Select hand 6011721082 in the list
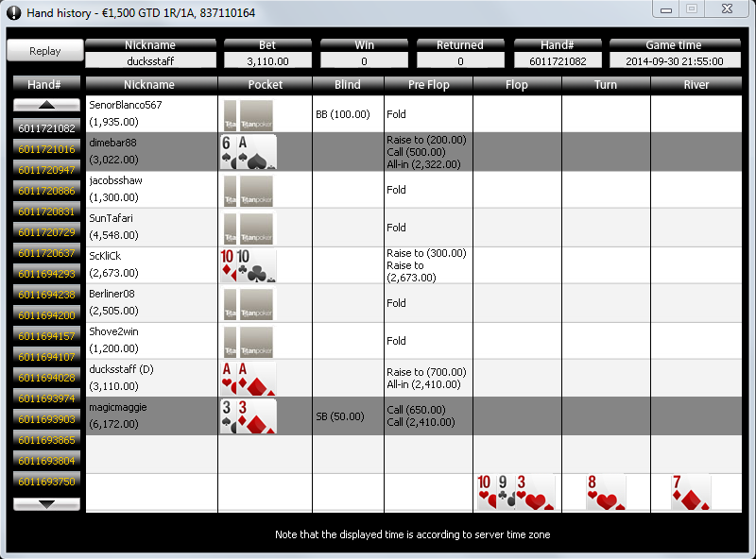This screenshot has width=756, height=559. click(x=46, y=128)
